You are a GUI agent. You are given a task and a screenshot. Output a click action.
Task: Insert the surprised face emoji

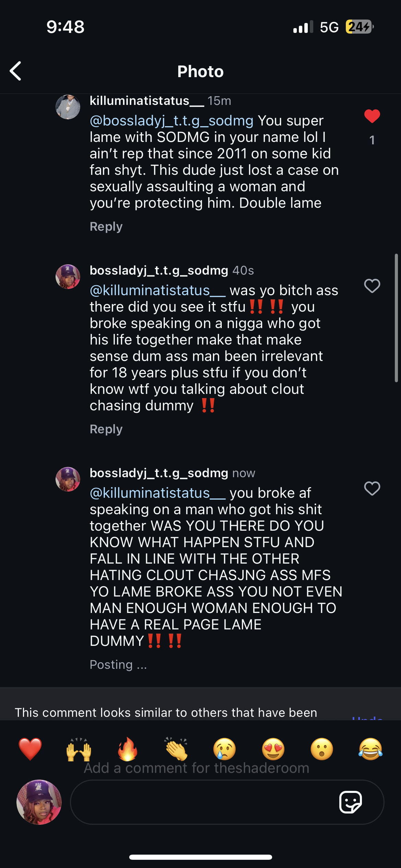(322, 749)
